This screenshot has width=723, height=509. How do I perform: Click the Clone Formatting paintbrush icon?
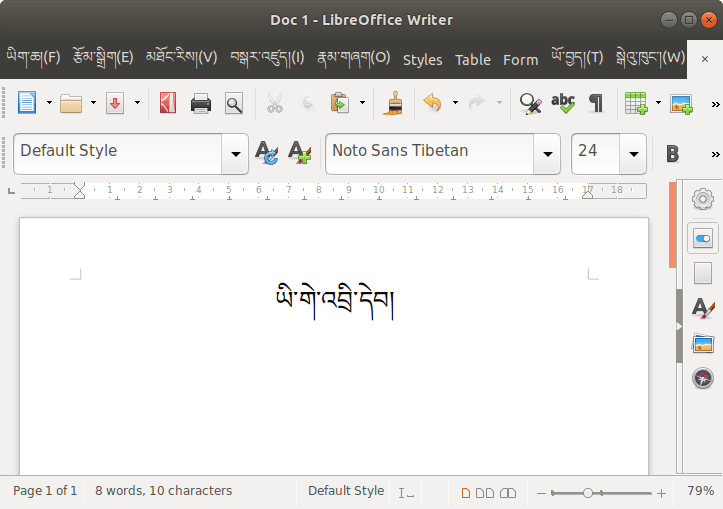point(393,103)
